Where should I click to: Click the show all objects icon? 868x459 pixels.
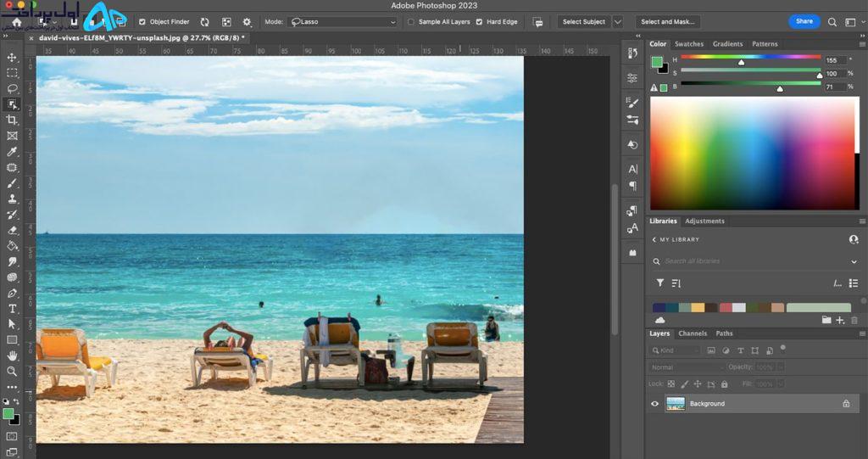226,22
